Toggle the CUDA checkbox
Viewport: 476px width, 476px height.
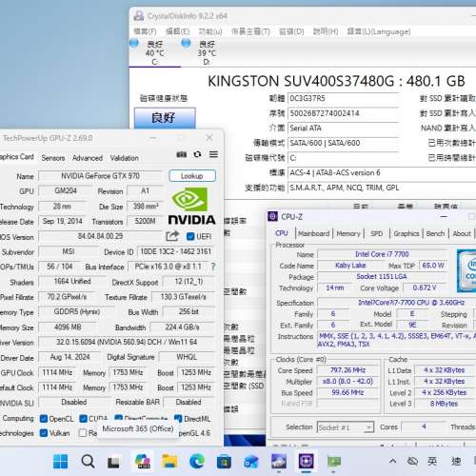pos(83,419)
